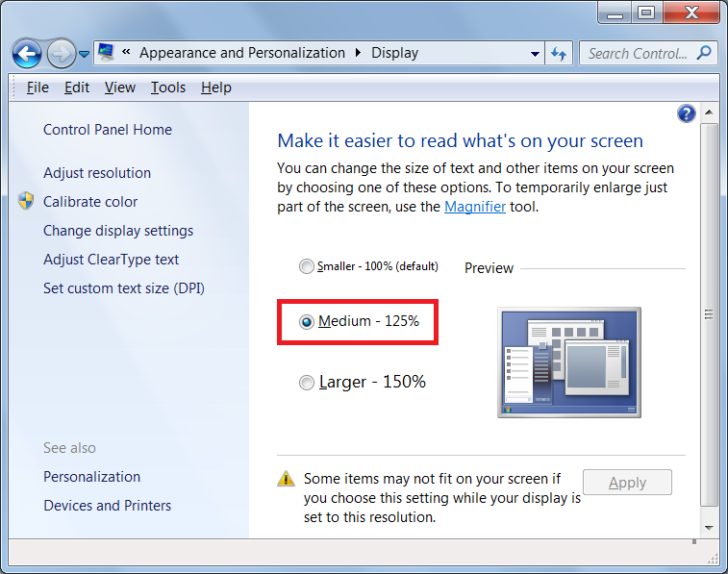Maximize the Display window

[x=646, y=13]
